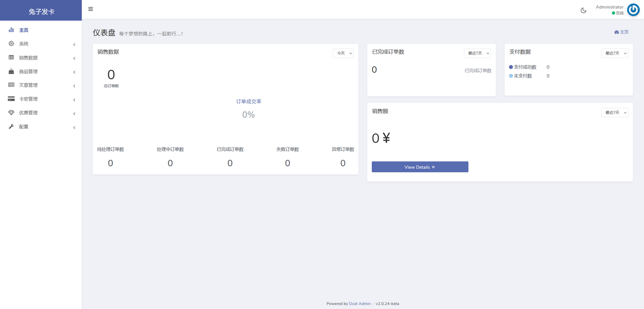Toggle dark mode with the moon icon

click(583, 10)
